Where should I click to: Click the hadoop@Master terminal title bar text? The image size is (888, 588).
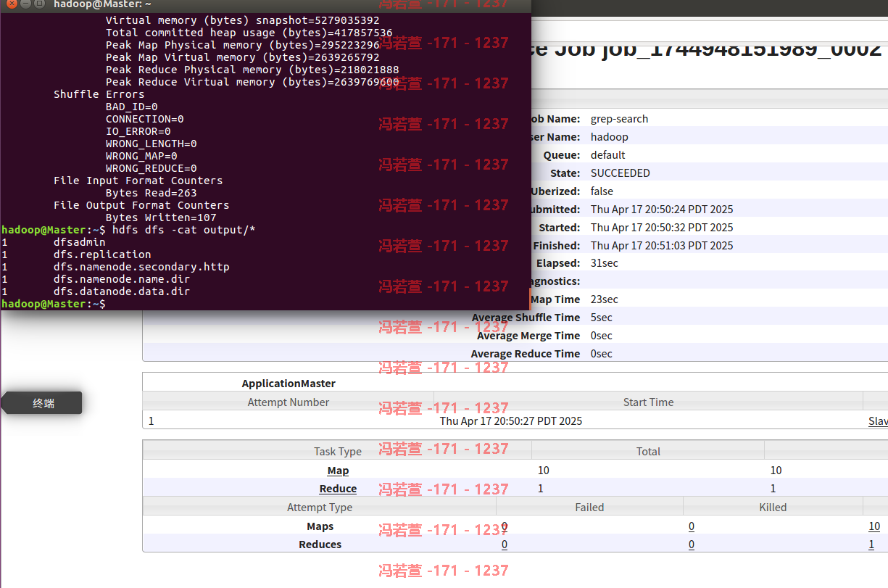point(102,4)
